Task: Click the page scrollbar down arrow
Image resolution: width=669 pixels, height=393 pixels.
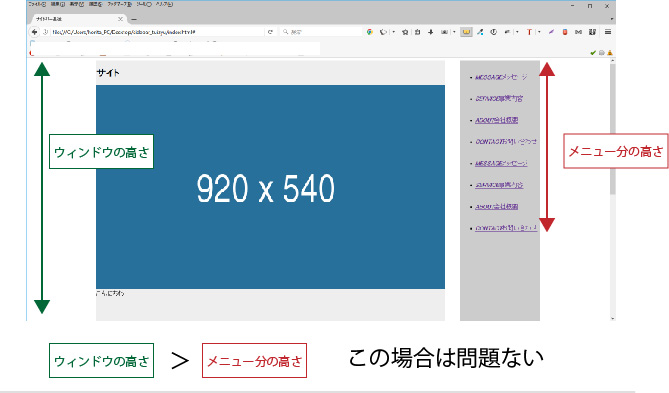Action: tap(613, 318)
